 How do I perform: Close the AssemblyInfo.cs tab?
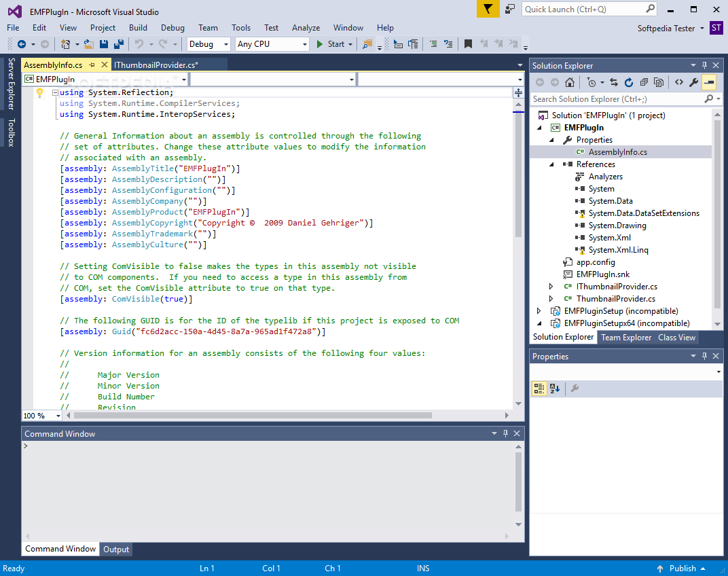(105, 65)
